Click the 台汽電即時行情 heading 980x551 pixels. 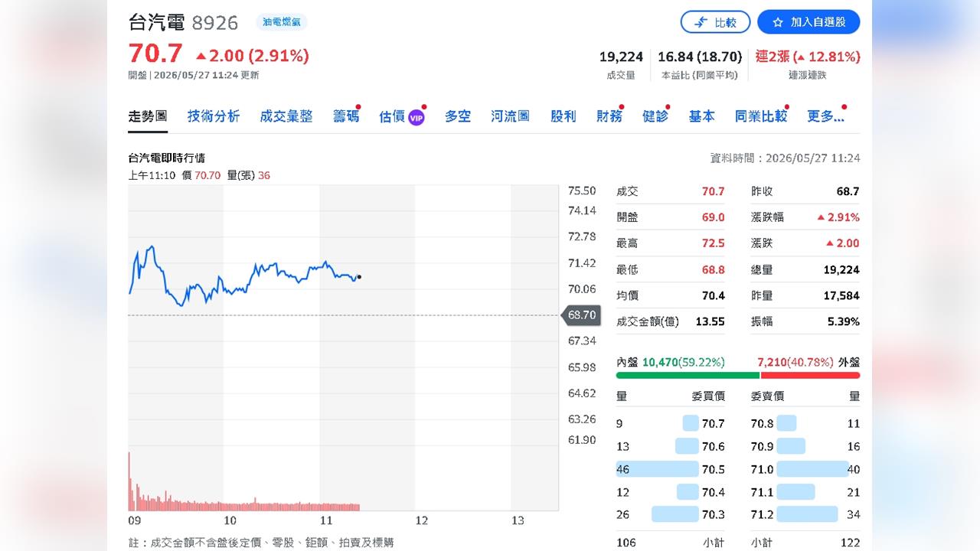[x=167, y=158]
